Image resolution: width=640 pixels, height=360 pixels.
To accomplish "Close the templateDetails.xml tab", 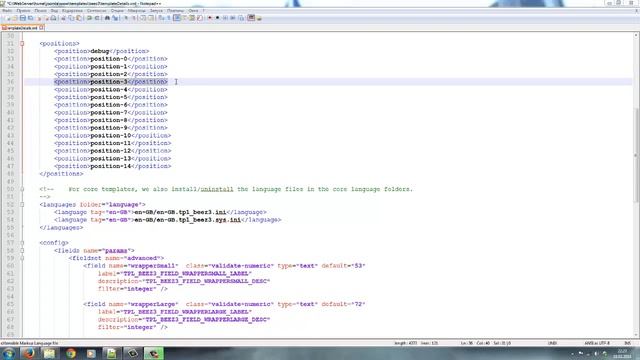I will coord(42,28).
